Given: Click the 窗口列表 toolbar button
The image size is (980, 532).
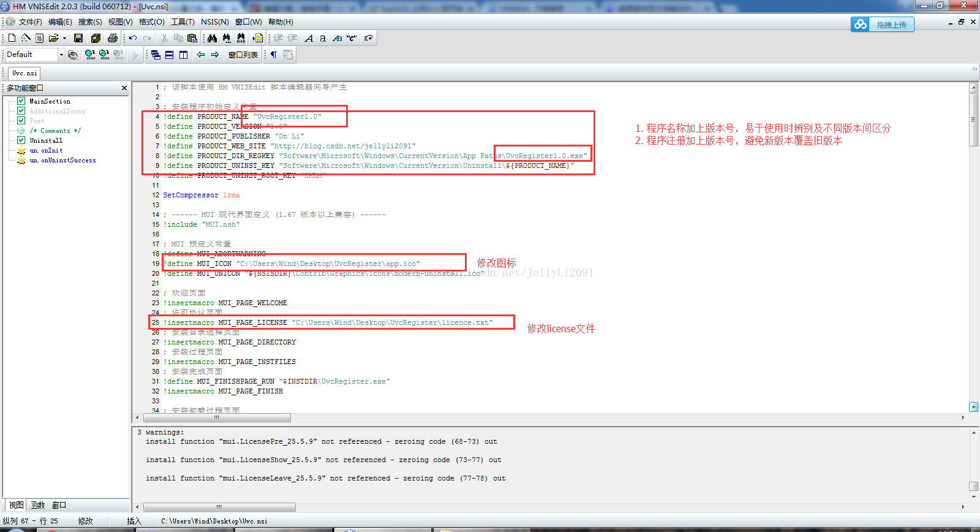Looking at the screenshot, I should tap(243, 55).
